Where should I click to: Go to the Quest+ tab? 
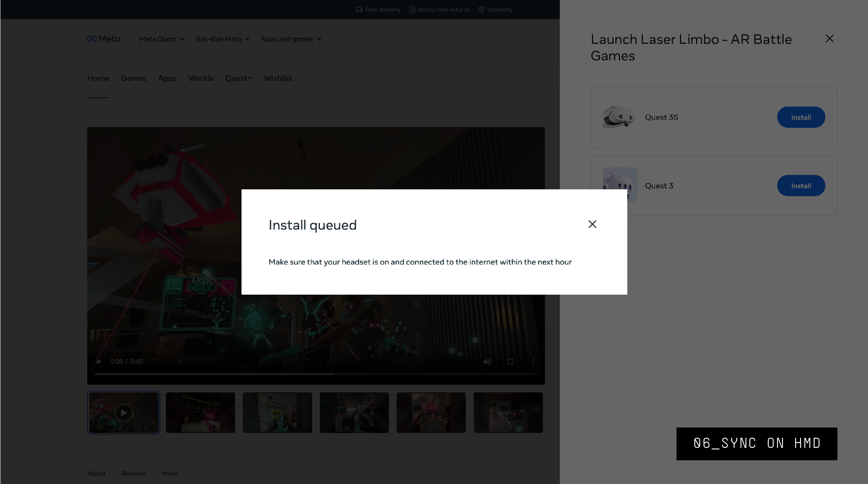[238, 78]
